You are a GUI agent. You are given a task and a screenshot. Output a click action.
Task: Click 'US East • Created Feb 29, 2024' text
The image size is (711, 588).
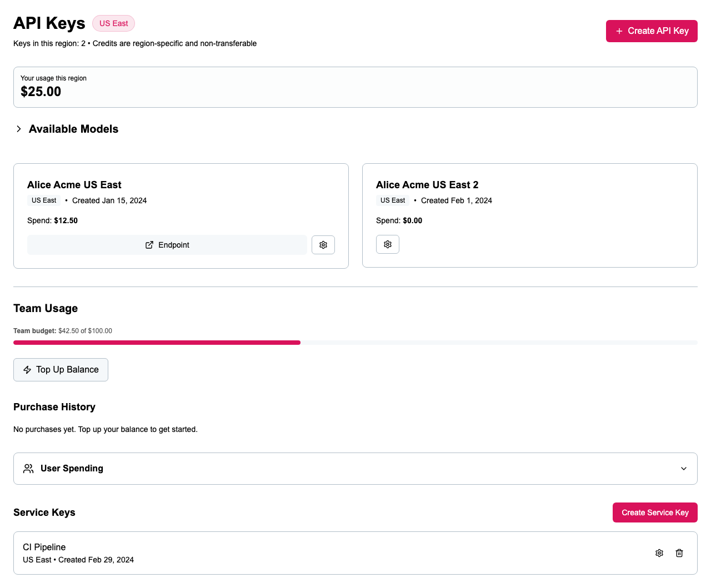78,560
